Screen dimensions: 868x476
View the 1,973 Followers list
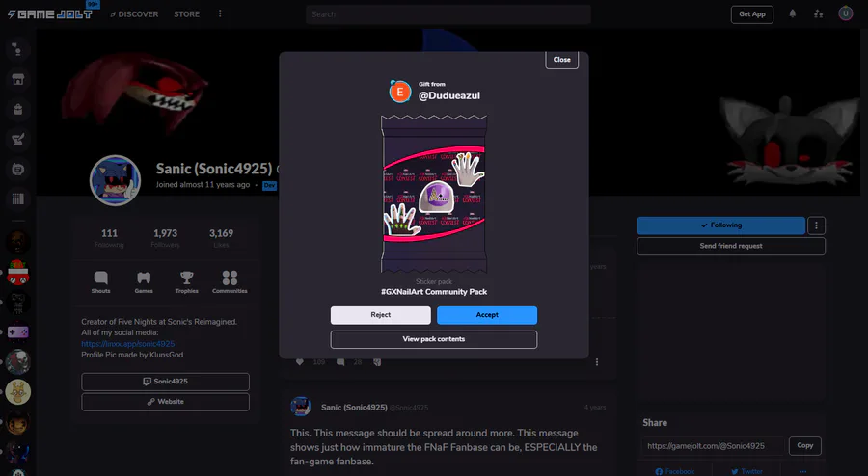pyautogui.click(x=165, y=238)
